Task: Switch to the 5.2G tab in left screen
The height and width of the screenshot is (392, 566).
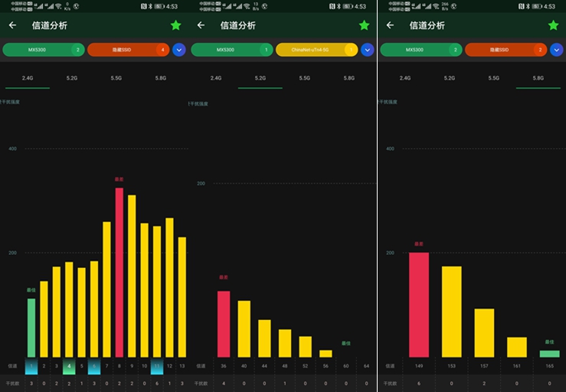Action: [x=72, y=78]
